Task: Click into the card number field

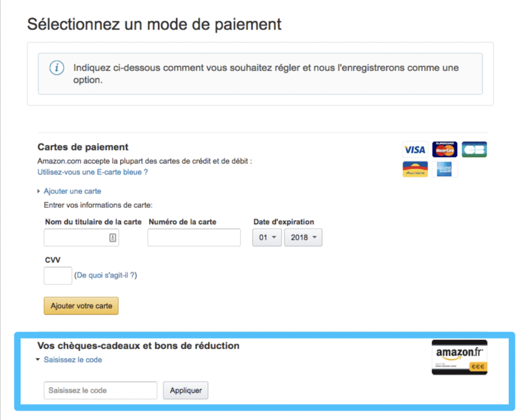Action: (x=194, y=238)
